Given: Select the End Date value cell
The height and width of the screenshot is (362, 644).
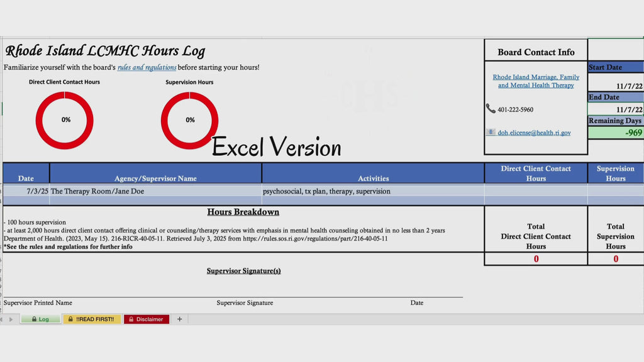Looking at the screenshot, I should 616,109.
